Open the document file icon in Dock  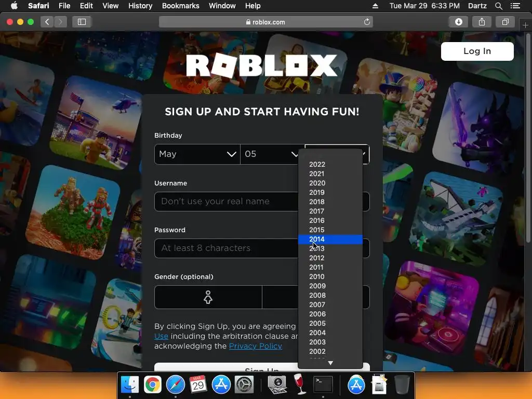(x=379, y=385)
